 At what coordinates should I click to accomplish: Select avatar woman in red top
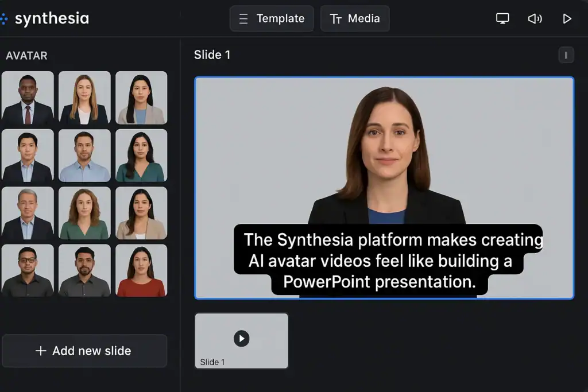click(x=141, y=270)
